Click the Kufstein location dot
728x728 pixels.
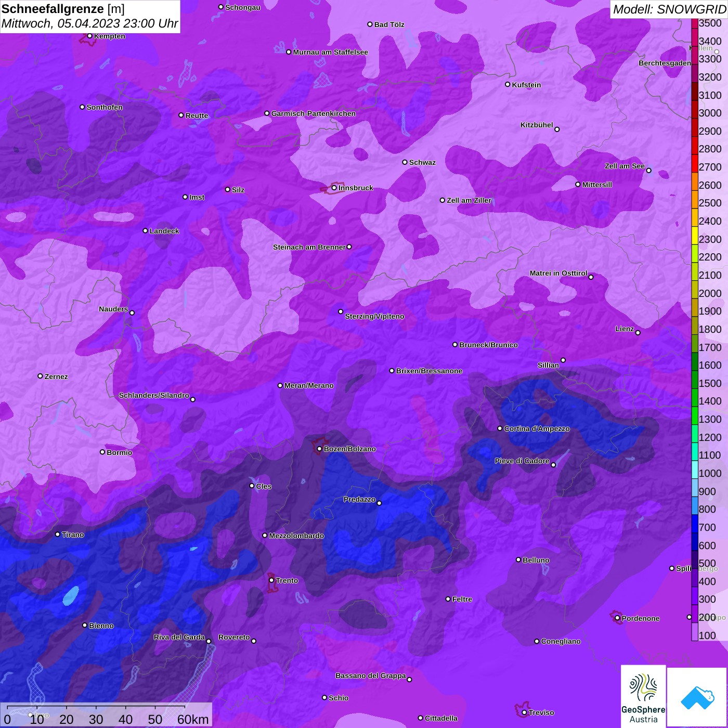pyautogui.click(x=508, y=84)
